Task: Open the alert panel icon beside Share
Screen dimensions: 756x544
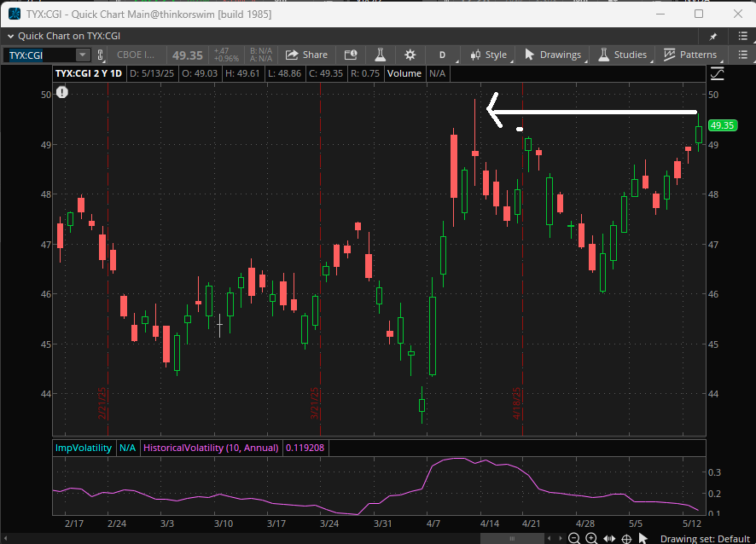Action: tap(351, 55)
